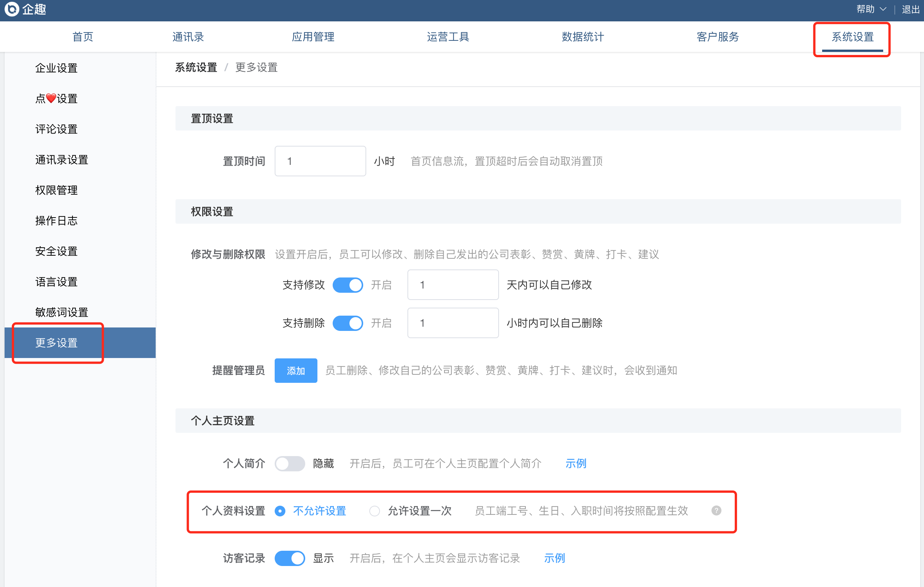Switch to 数据统计 tab
The image size is (924, 587).
pos(583,37)
